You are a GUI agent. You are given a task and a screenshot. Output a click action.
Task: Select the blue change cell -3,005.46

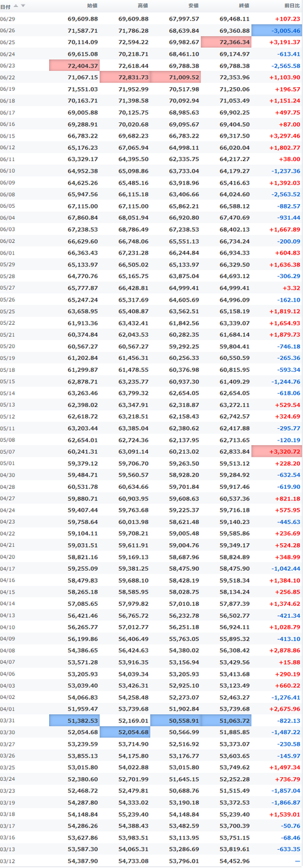coord(276,30)
